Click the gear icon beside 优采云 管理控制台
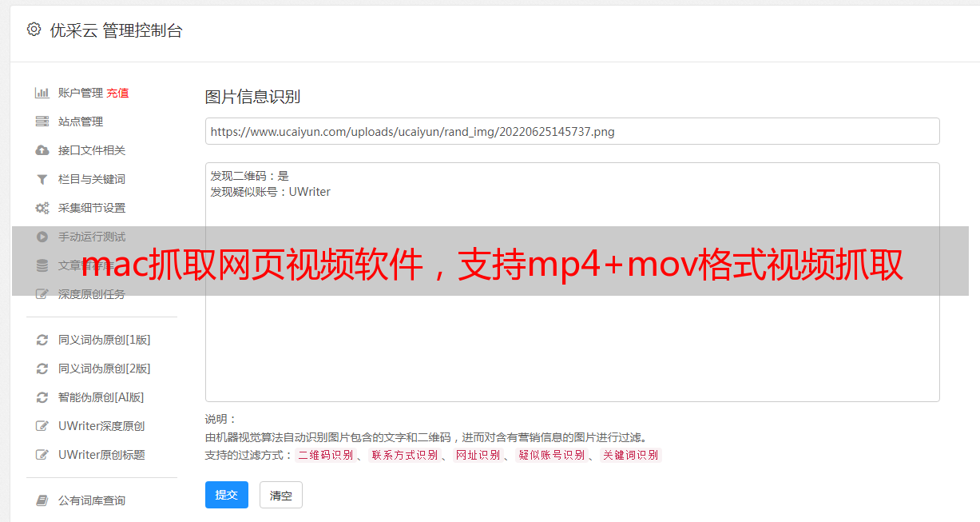Viewport: 980px width, 522px height. pyautogui.click(x=34, y=30)
